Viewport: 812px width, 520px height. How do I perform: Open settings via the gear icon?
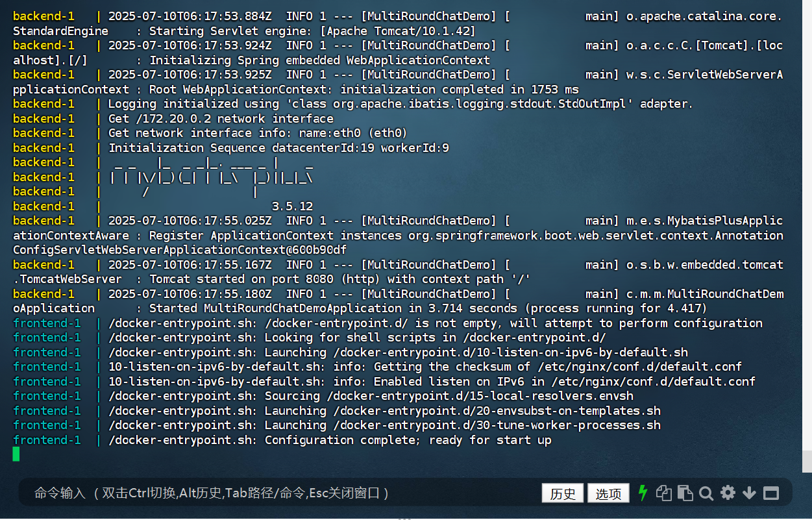pyautogui.click(x=728, y=493)
